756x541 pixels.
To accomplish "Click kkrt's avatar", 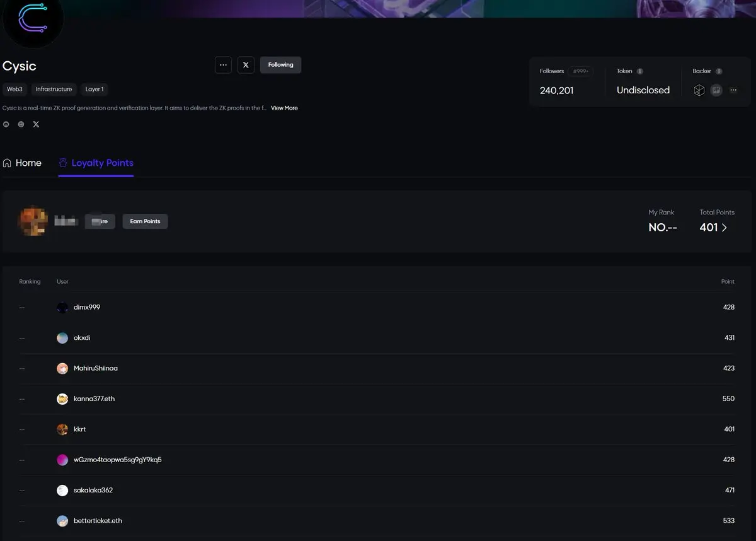I will [62, 429].
